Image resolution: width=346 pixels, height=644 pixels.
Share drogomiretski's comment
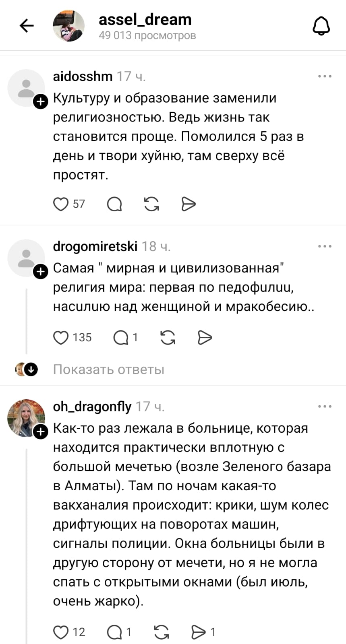[x=205, y=337]
